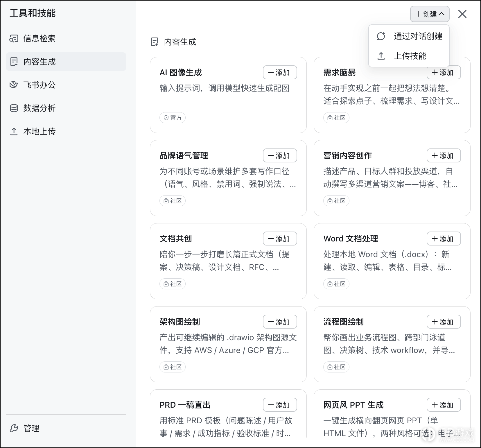Click the 社区 tag on Word 文档处理 card

tap(336, 284)
